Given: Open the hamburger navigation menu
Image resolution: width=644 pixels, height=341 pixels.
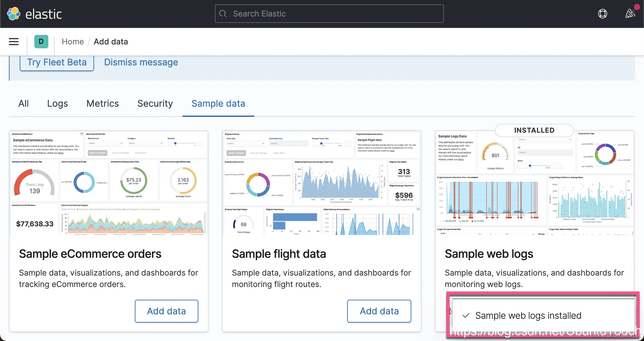Looking at the screenshot, I should coord(14,42).
